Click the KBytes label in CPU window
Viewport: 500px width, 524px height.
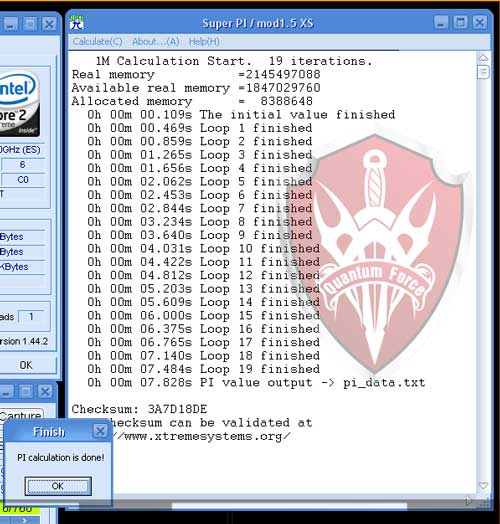[x=14, y=267]
